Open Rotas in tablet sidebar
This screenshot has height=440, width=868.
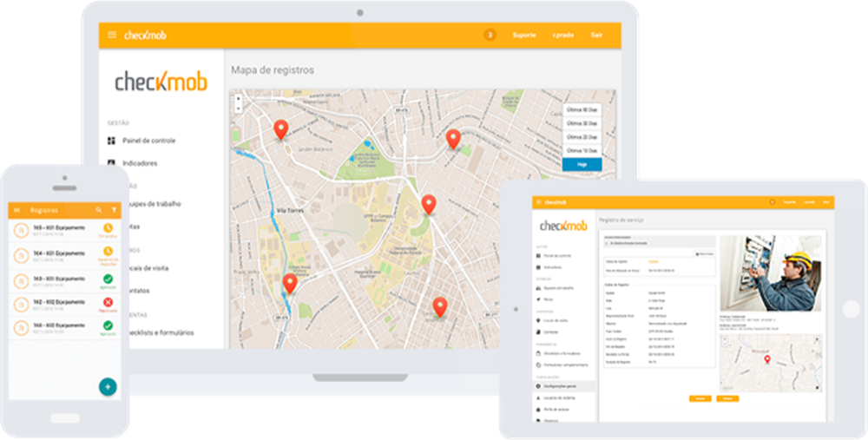tap(548, 299)
